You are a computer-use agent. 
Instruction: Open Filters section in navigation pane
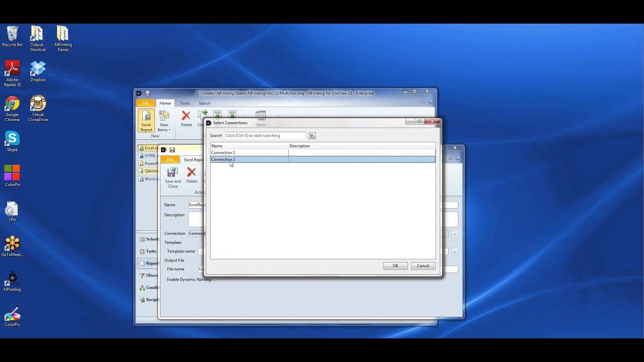(x=148, y=276)
